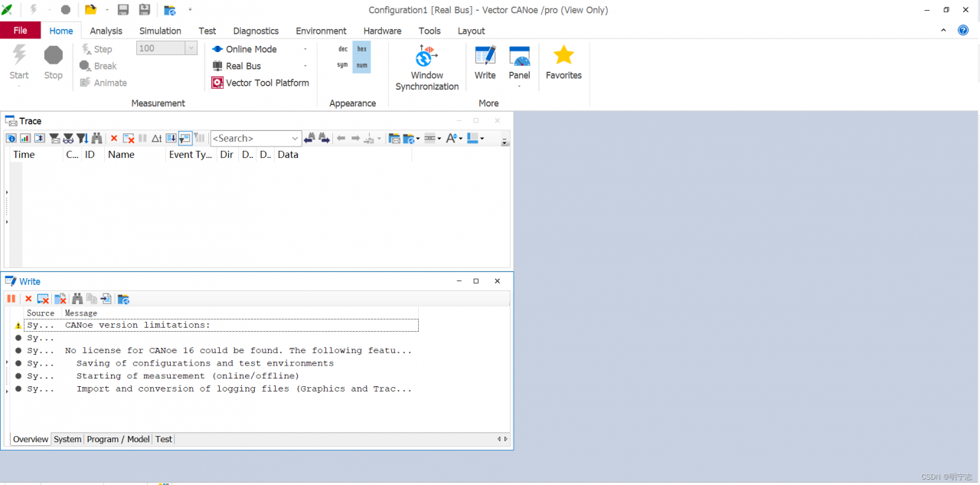The image size is (980, 485).
Task: Click the save-as disk icon in quick access
Action: pyautogui.click(x=144, y=10)
